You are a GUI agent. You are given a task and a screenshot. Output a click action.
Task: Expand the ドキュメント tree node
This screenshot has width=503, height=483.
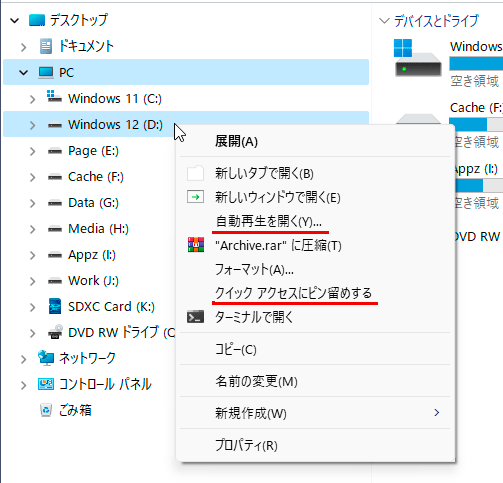pyautogui.click(x=23, y=47)
